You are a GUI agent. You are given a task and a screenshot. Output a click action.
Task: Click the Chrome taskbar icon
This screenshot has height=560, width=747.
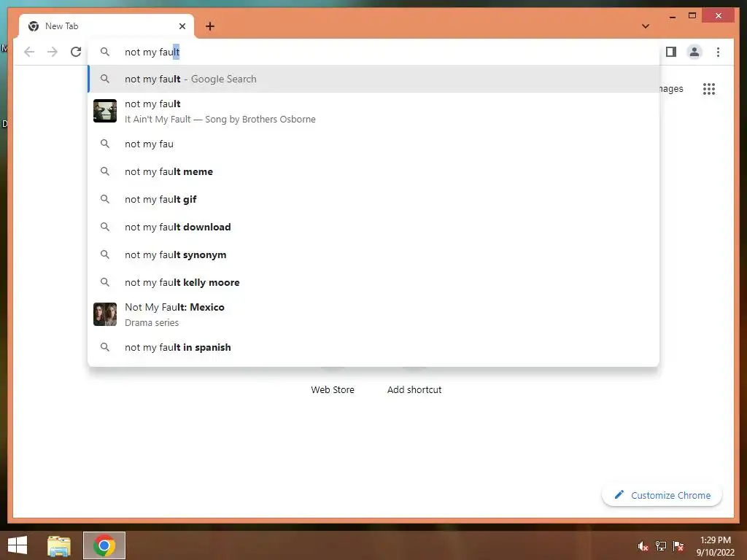coord(104,545)
